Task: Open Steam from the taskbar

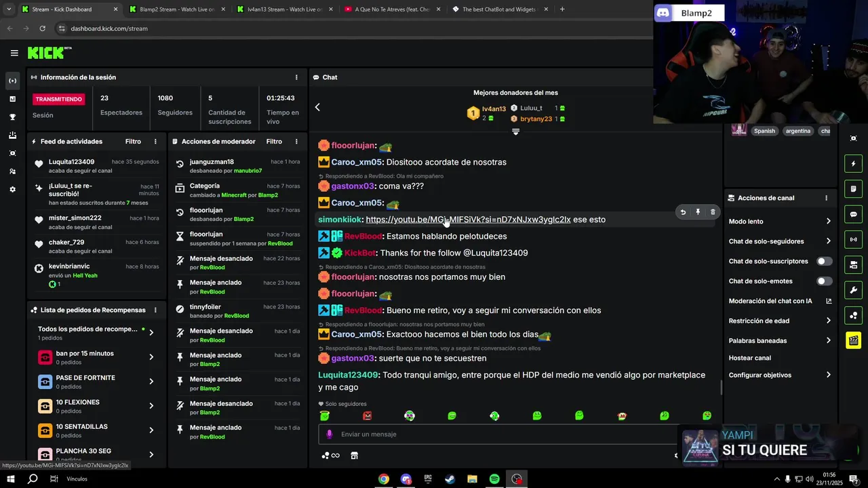Action: [450, 479]
